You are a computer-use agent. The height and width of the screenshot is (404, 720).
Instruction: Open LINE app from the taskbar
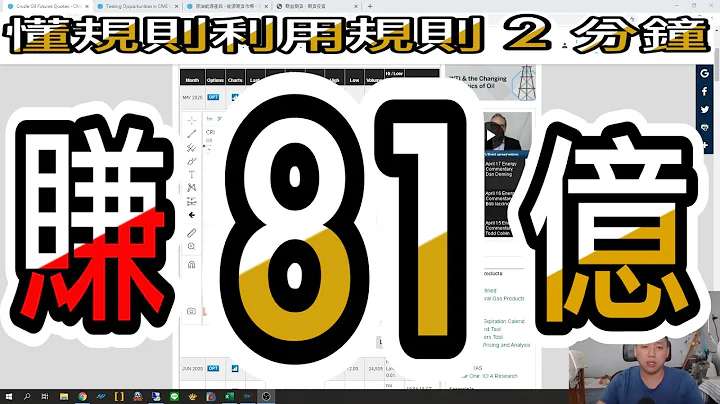pos(174,396)
